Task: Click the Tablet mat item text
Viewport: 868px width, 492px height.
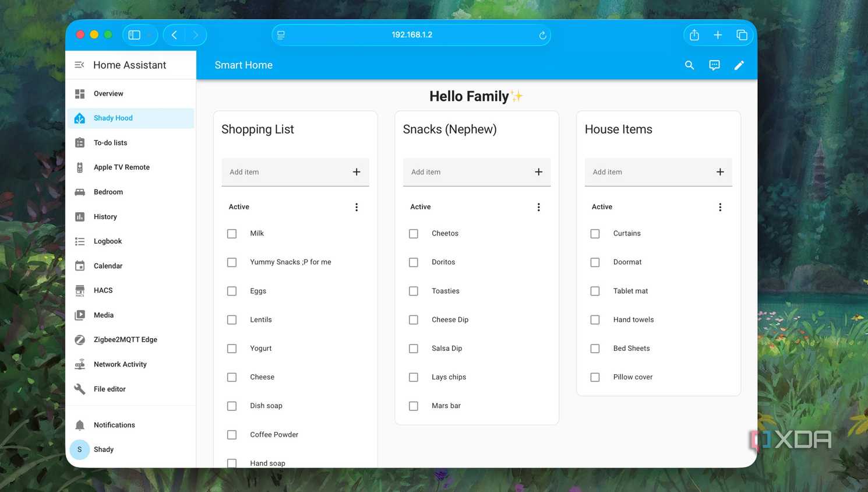Action: 630,291
